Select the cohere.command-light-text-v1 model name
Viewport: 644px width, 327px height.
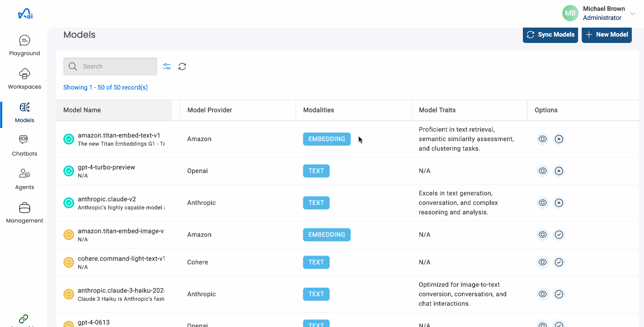click(x=121, y=259)
